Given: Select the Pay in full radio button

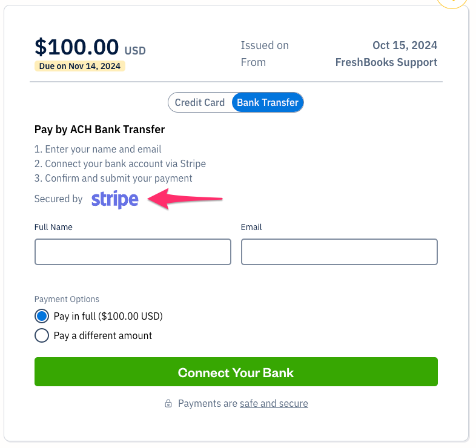Looking at the screenshot, I should [42, 316].
